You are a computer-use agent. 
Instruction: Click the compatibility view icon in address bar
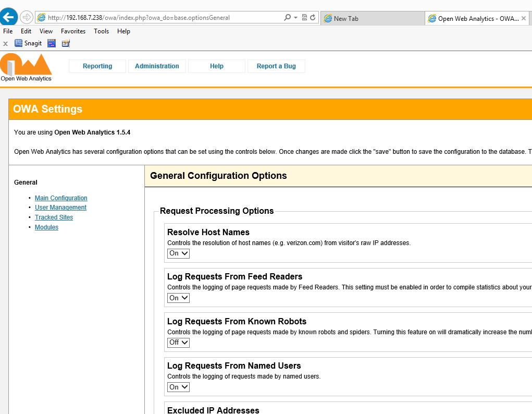[304, 17]
